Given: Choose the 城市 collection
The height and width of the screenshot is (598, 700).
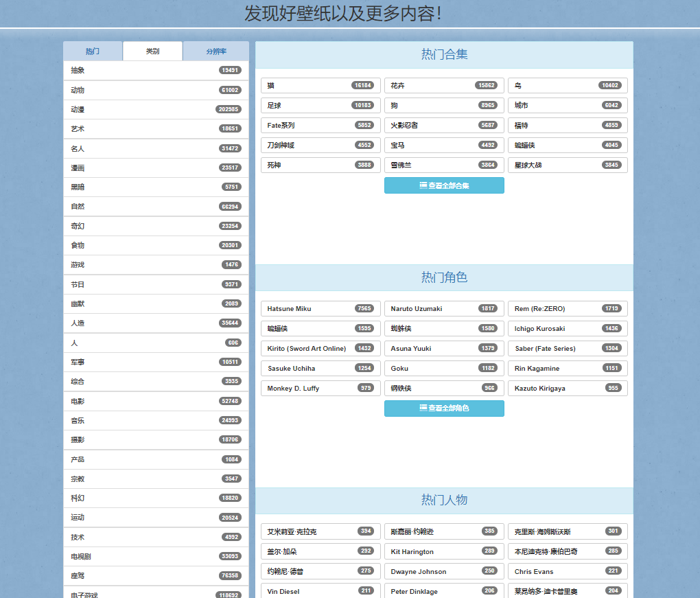Looking at the screenshot, I should tap(568, 106).
